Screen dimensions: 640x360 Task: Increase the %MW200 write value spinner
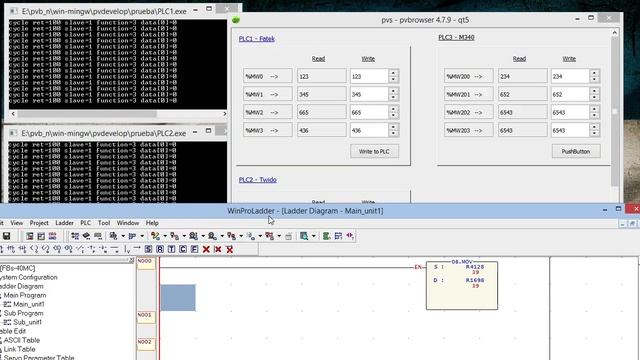(594, 73)
